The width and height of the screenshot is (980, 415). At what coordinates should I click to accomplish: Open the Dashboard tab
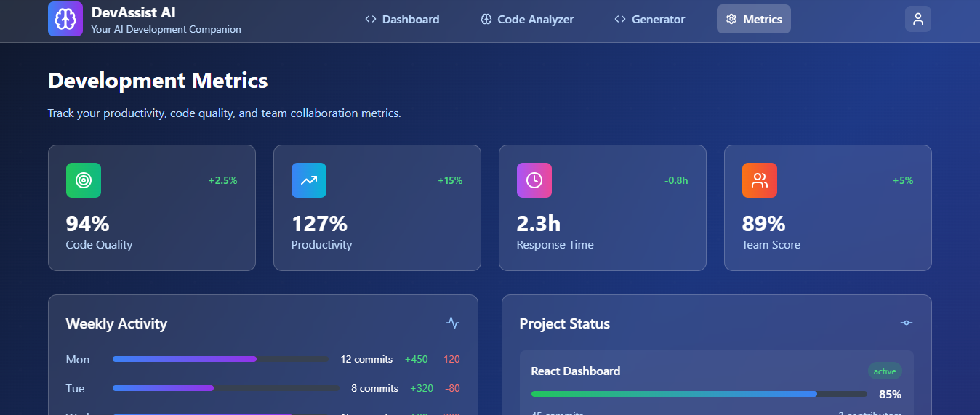click(x=402, y=20)
